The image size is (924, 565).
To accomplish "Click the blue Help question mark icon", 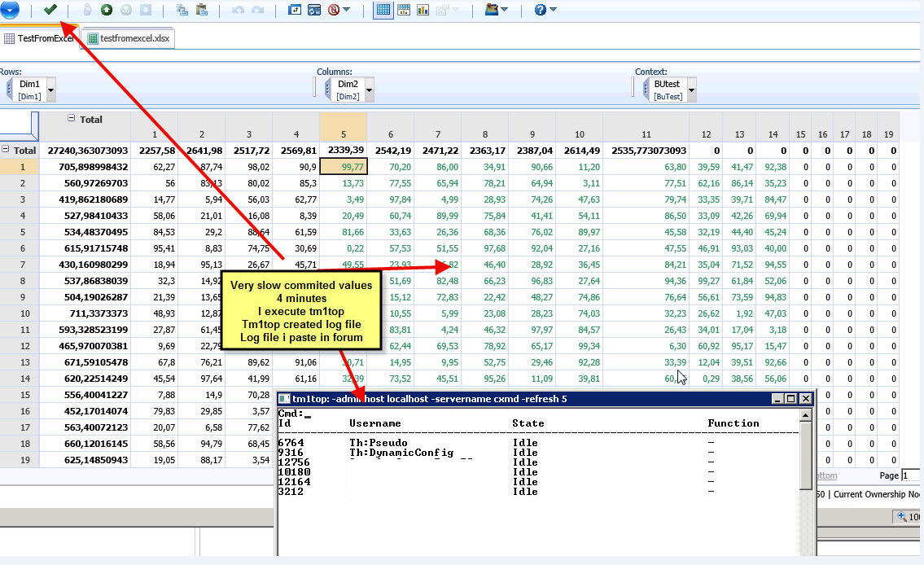I will pyautogui.click(x=541, y=10).
